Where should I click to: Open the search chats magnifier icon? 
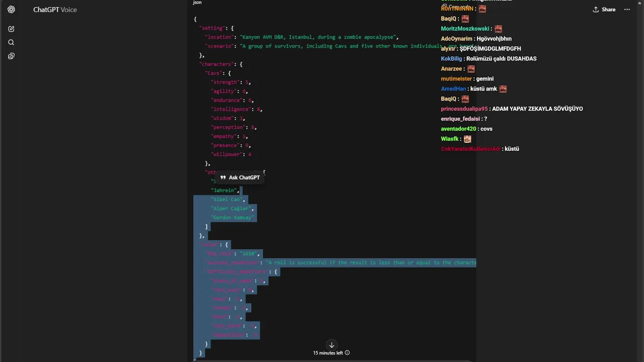point(11,43)
